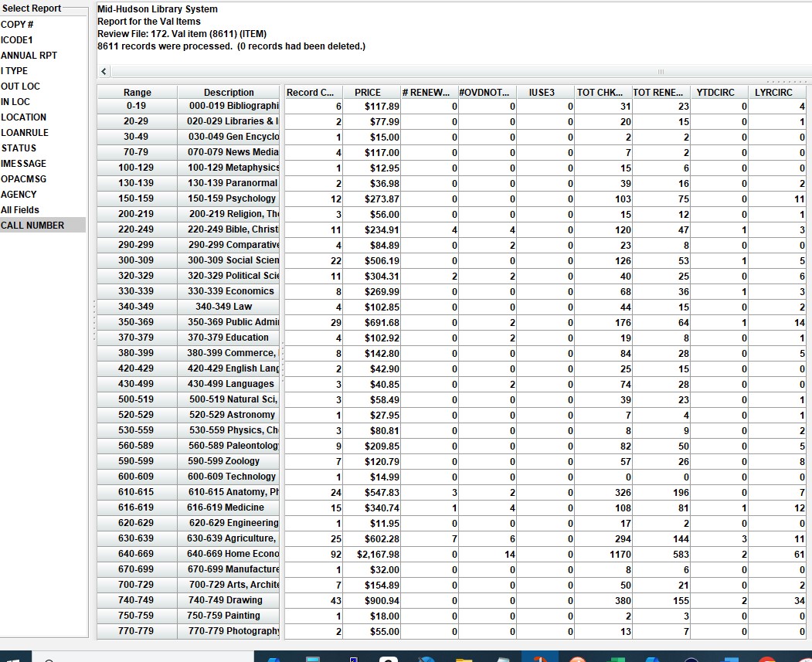Click the #OVDNOT... column header
This screenshot has width=812, height=662.
pyautogui.click(x=488, y=92)
